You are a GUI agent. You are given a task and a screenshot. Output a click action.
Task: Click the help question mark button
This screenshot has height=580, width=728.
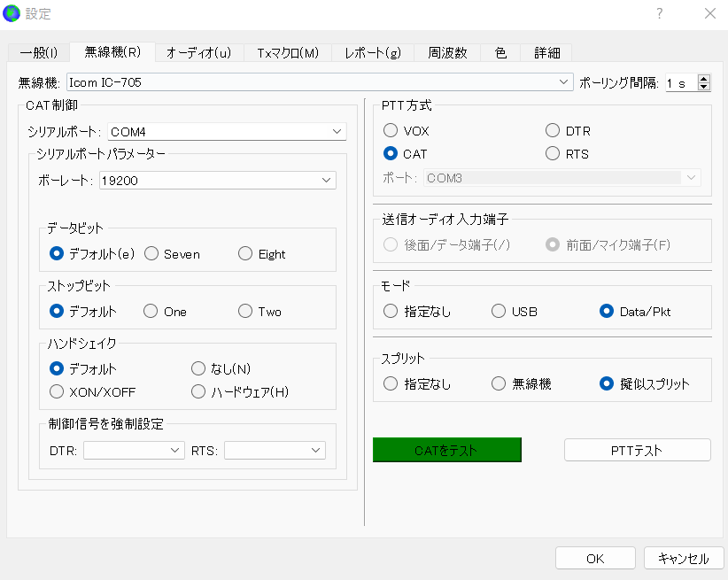(x=658, y=13)
